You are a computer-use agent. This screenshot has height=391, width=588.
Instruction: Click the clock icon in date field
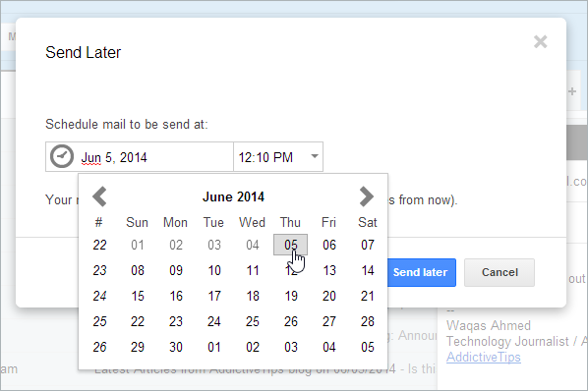point(62,156)
